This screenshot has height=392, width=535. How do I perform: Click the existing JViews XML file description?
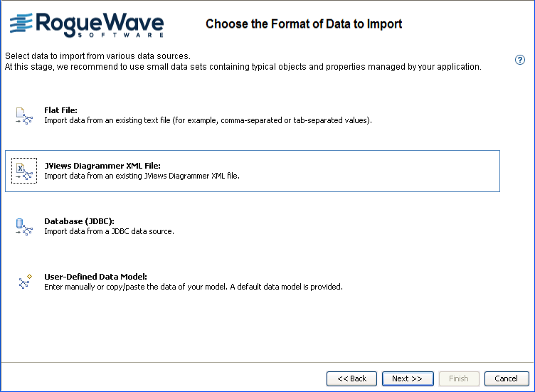pyautogui.click(x=142, y=176)
